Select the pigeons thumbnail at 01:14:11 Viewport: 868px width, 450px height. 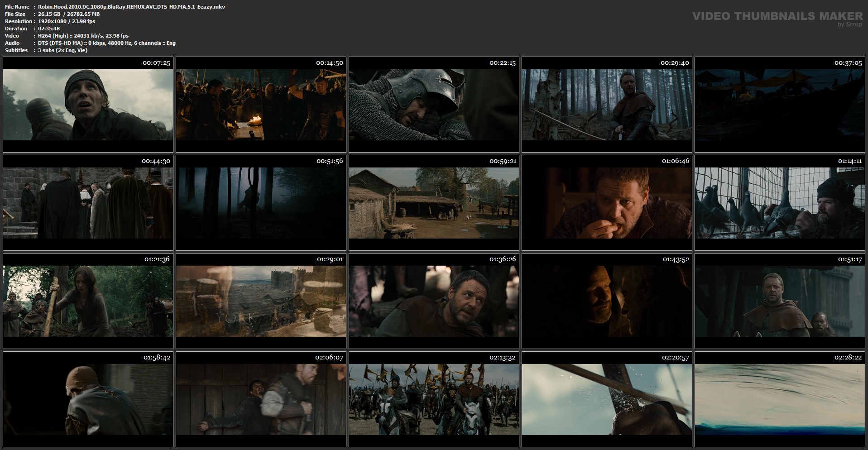pos(780,203)
